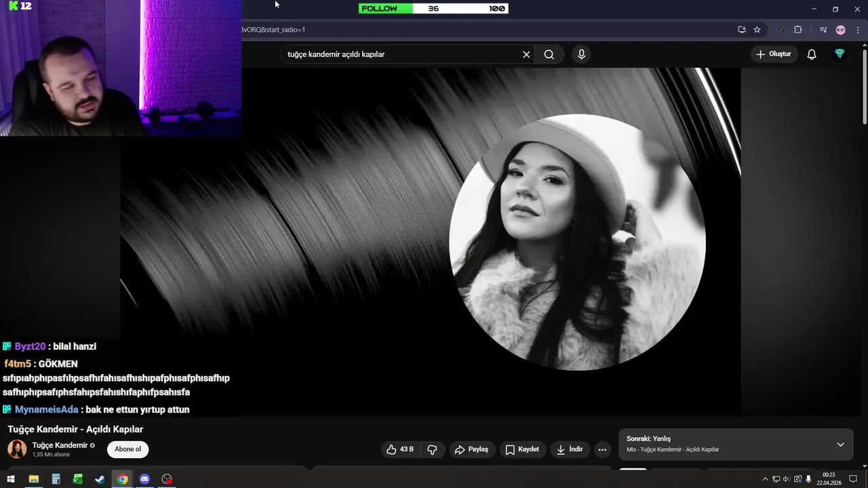The width and height of the screenshot is (868, 488).
Task: Click the microphone tray icon
Action: click(x=808, y=479)
